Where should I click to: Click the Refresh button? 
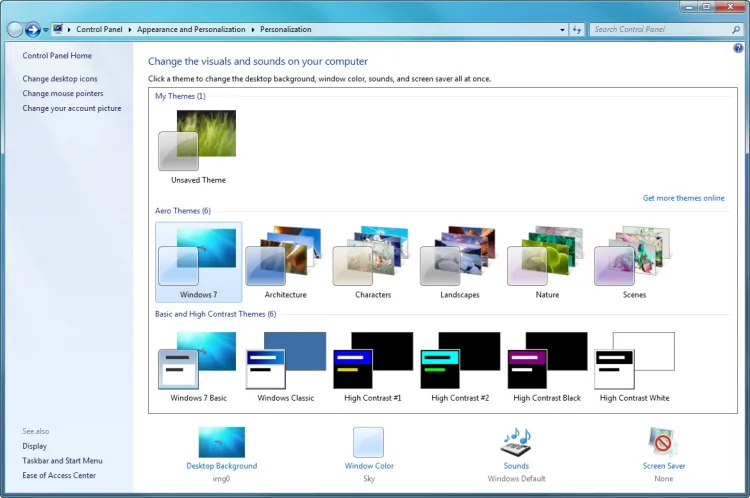click(577, 30)
